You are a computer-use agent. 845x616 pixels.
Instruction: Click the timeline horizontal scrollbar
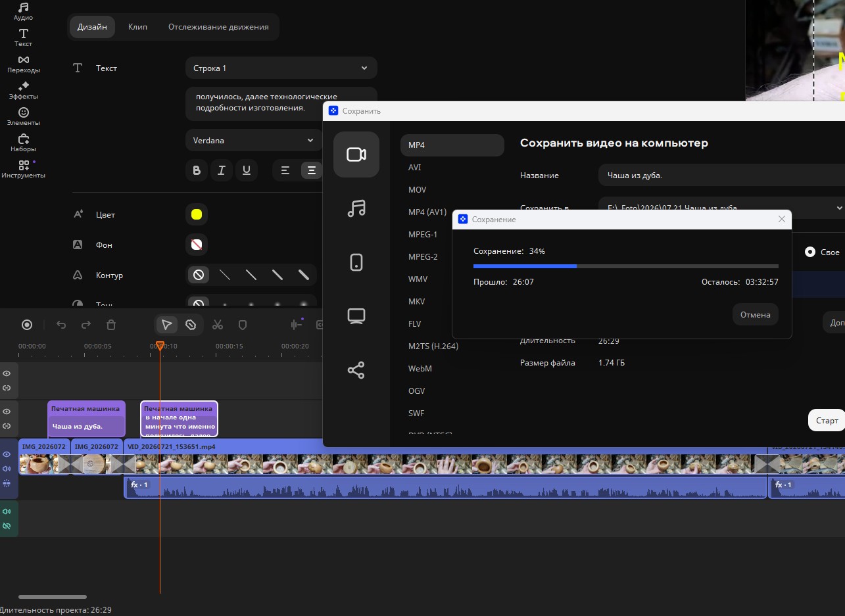[x=53, y=597]
